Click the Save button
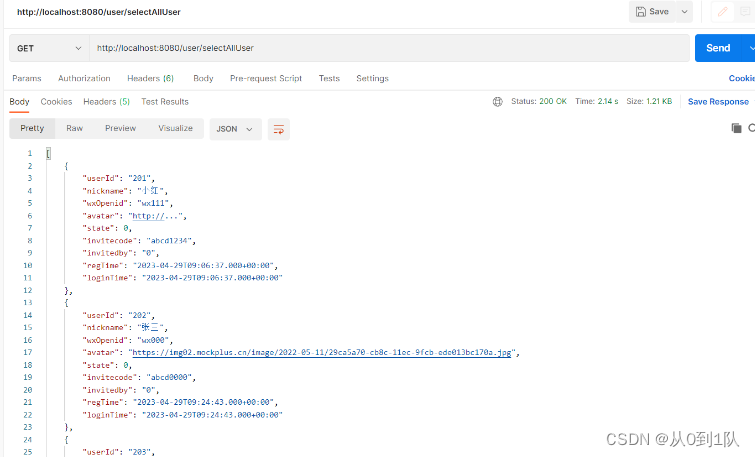The image size is (755, 457). 652,12
